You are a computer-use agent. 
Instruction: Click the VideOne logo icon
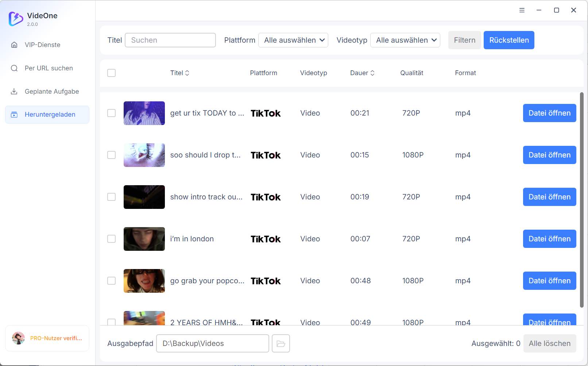click(16, 19)
